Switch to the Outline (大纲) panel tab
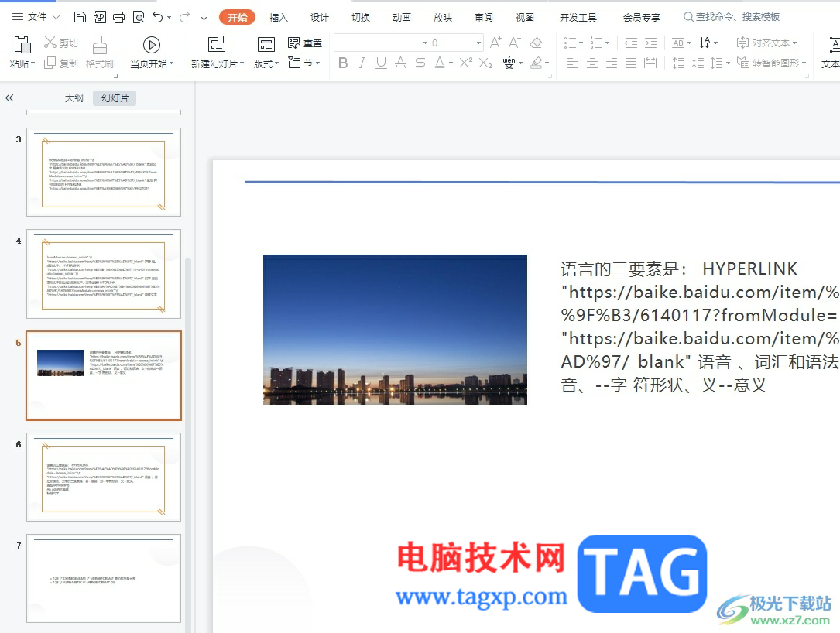Screen dimensions: 840x633 [x=74, y=98]
